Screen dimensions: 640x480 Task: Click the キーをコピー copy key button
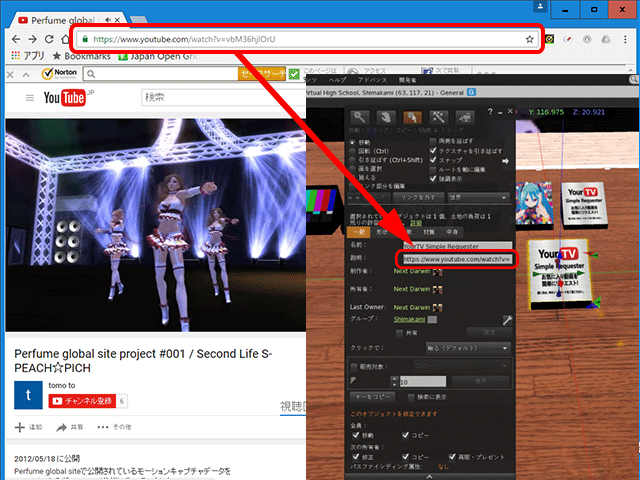(x=372, y=397)
